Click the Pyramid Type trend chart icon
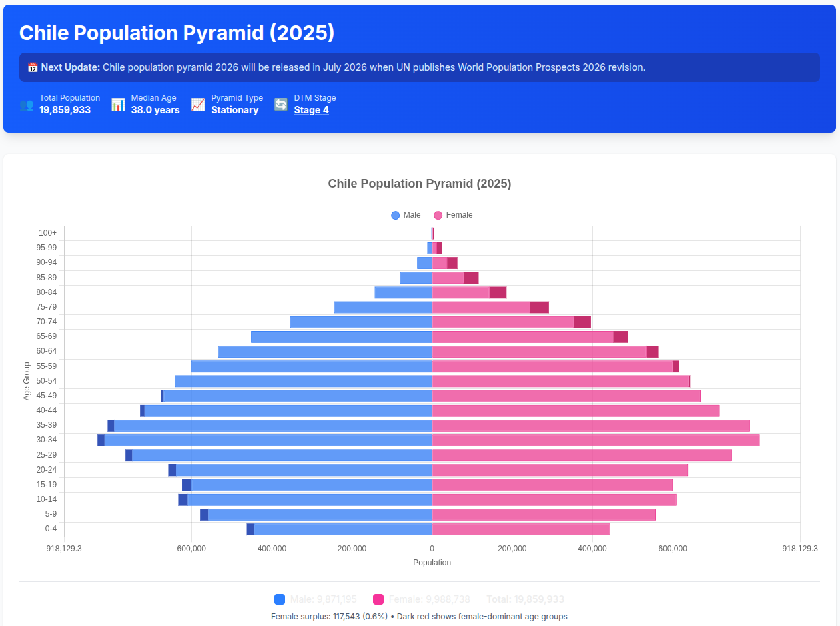Viewport: 840px width, 626px height. (198, 105)
